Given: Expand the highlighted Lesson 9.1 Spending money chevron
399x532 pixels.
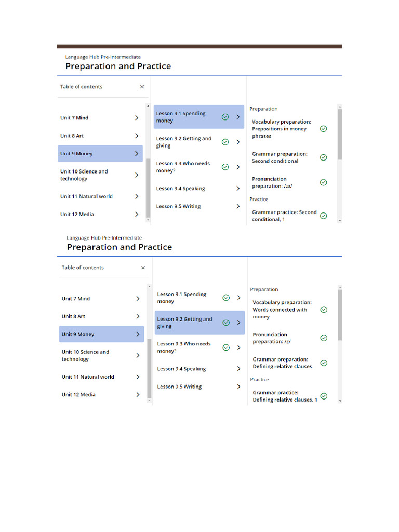Looking at the screenshot, I should click(x=238, y=117).
